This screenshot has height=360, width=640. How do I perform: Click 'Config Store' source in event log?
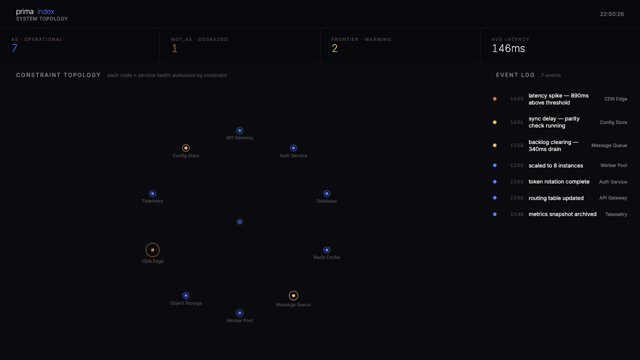click(x=613, y=122)
